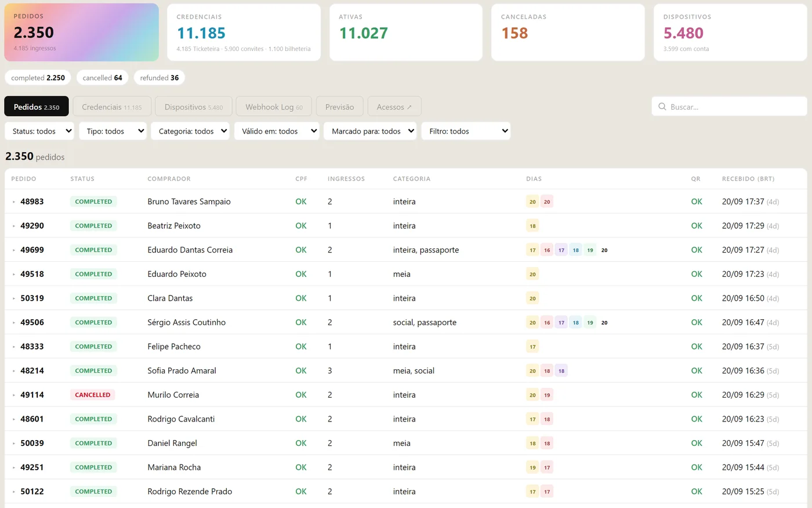The image size is (812, 508).
Task: Open the Marcado para: todos dropdown
Action: [370, 131]
